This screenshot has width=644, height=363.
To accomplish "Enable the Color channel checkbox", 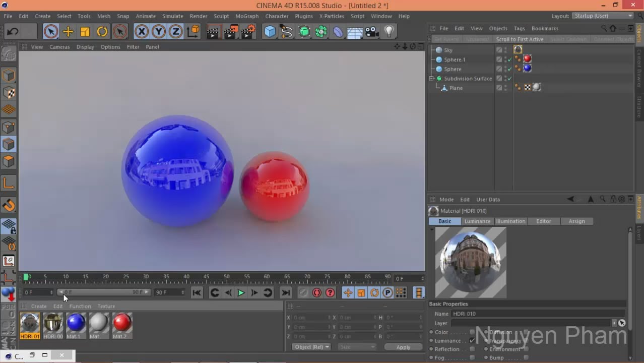I will 472,332.
